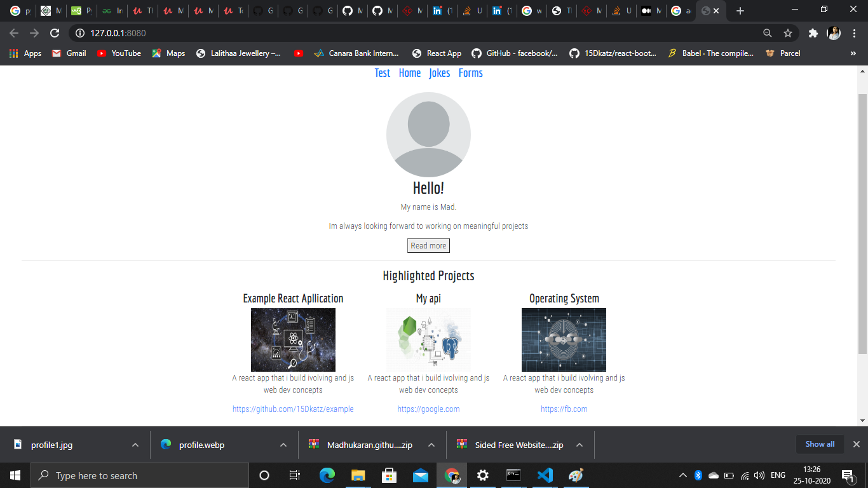Open the https://fb.com project link

564,409
